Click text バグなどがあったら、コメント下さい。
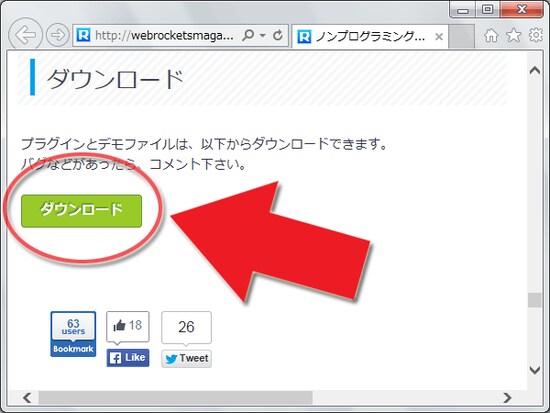Screen dimensions: 550x413 (x=134, y=164)
